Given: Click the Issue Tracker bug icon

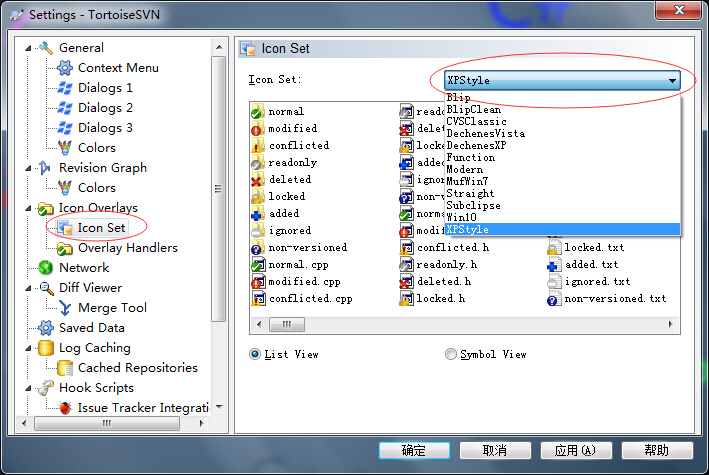Looking at the screenshot, I should coord(65,408).
